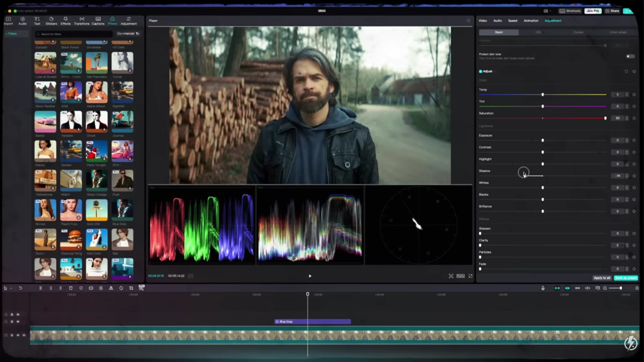This screenshot has height=362, width=644.
Task: Click the Apply to all button
Action: tap(602, 278)
